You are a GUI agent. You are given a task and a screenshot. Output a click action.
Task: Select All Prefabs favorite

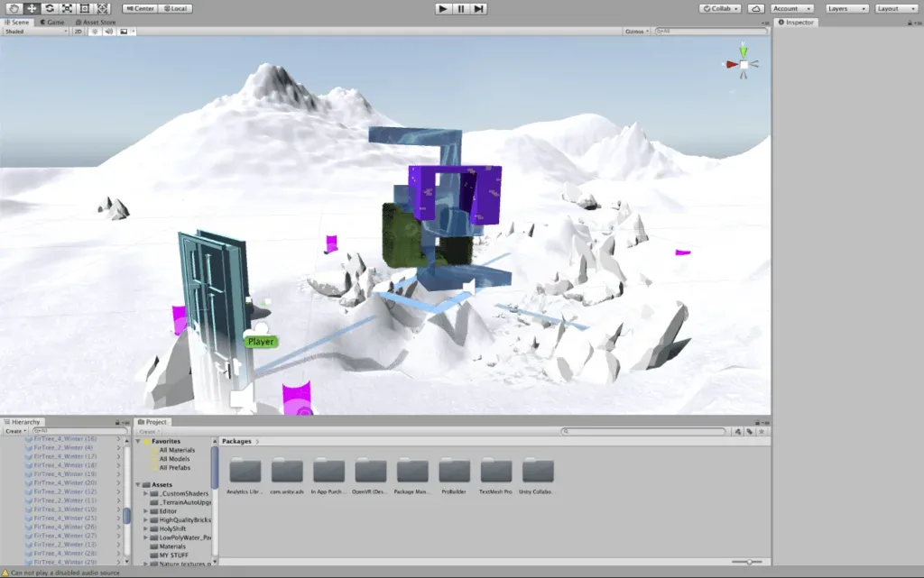click(175, 467)
